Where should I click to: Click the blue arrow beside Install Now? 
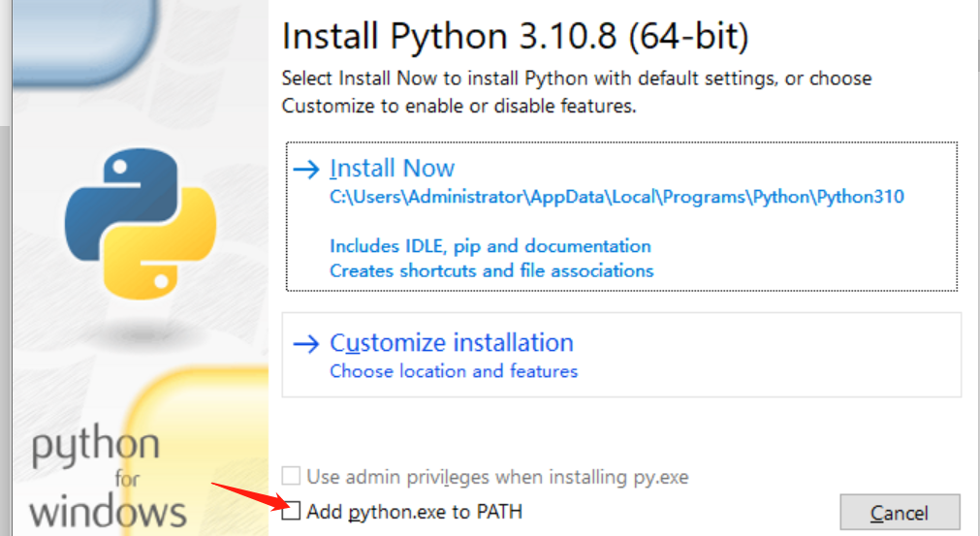(306, 169)
